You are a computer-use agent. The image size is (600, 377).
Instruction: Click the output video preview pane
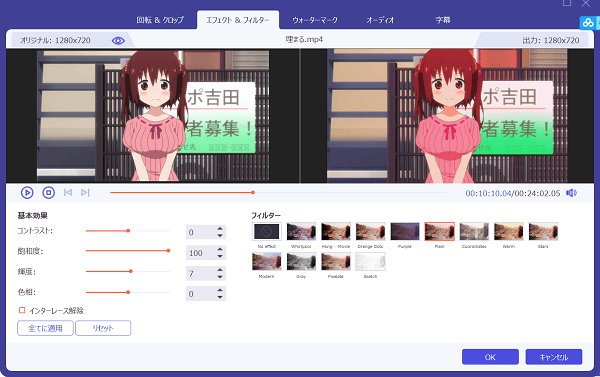click(447, 116)
